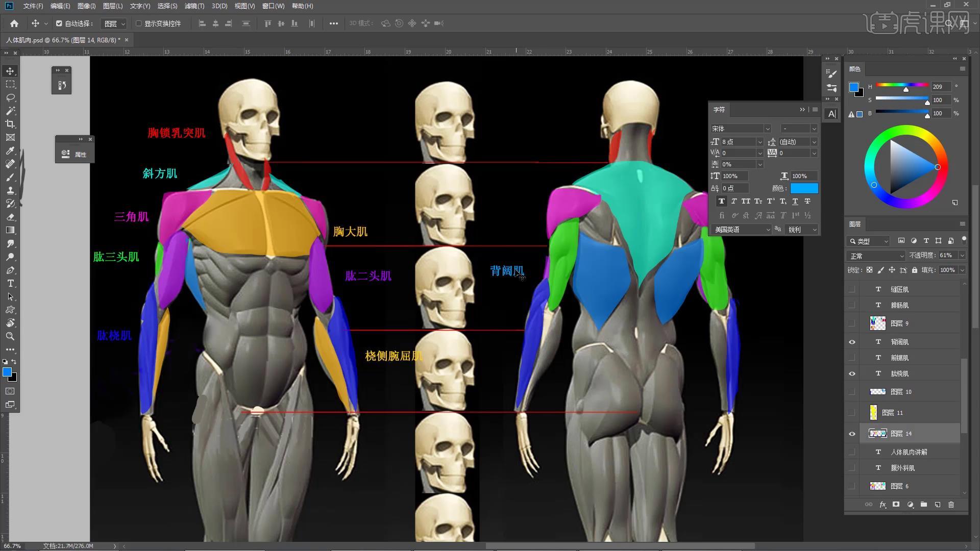Click the more options ellipsis in options bar

point(334,23)
